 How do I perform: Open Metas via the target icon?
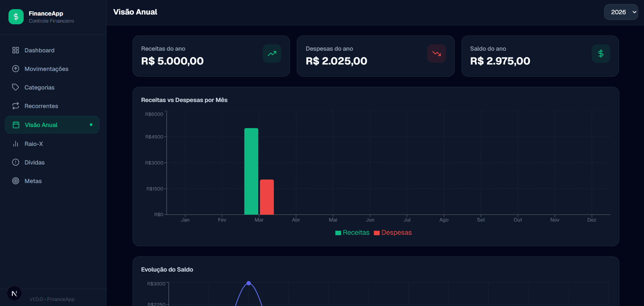point(16,181)
